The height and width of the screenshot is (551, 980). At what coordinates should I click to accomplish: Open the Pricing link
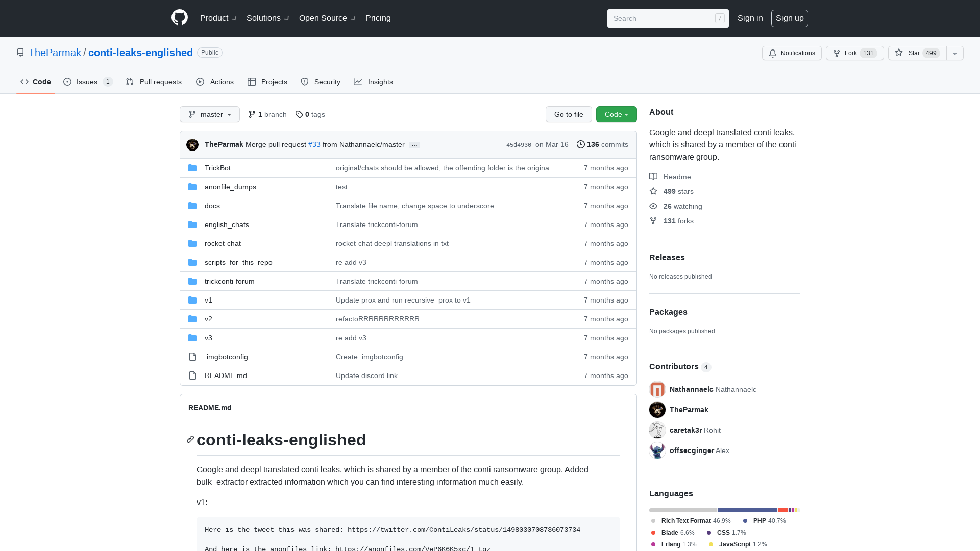(378, 18)
